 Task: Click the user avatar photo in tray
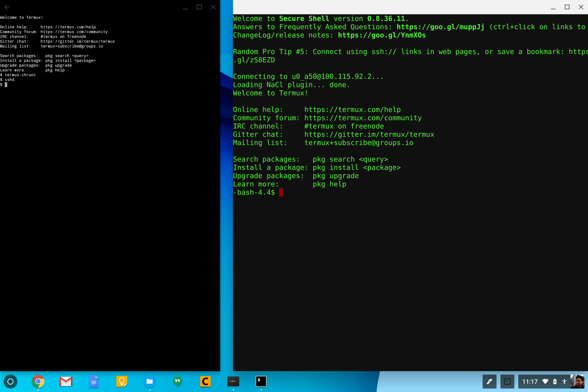pyautogui.click(x=577, y=381)
